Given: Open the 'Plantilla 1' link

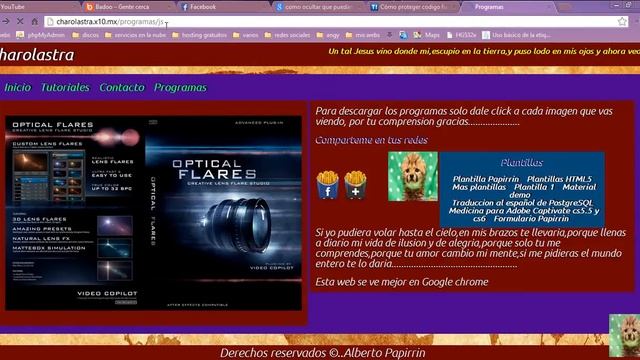Looking at the screenshot, I should pos(534,187).
